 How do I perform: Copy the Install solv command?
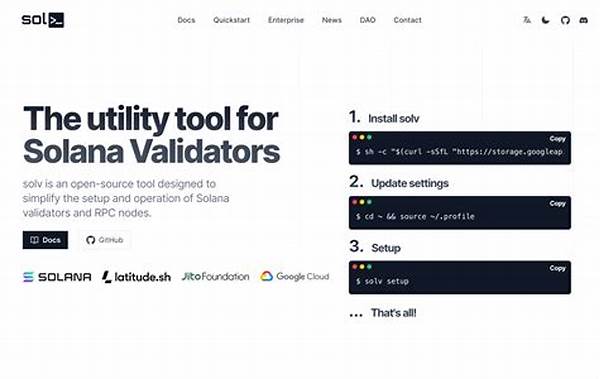click(x=558, y=139)
